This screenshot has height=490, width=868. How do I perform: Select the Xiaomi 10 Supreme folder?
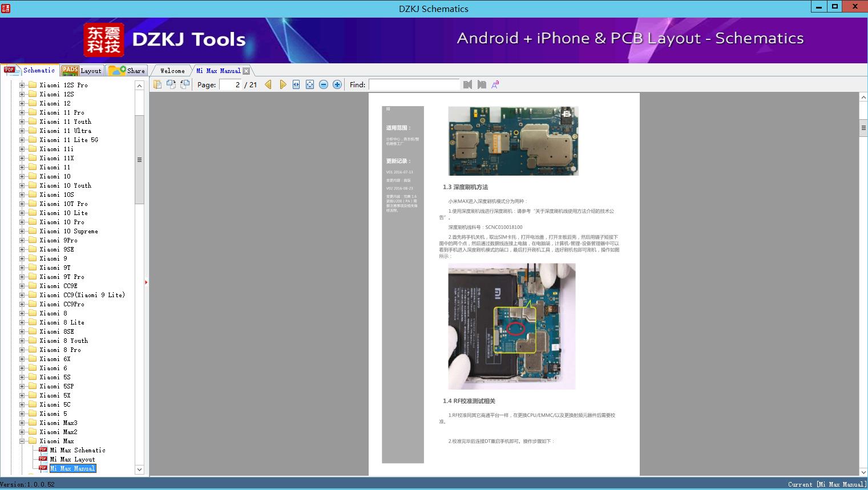point(68,231)
